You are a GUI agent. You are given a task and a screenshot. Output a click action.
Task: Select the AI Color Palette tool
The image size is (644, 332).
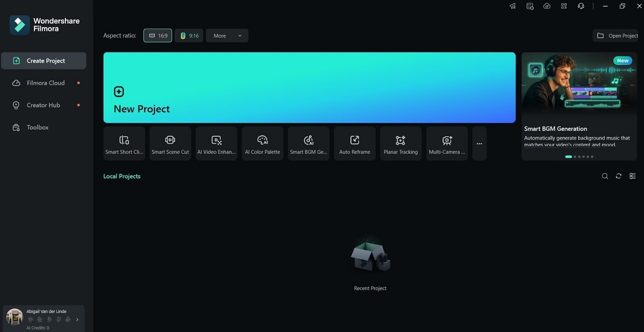pyautogui.click(x=263, y=144)
